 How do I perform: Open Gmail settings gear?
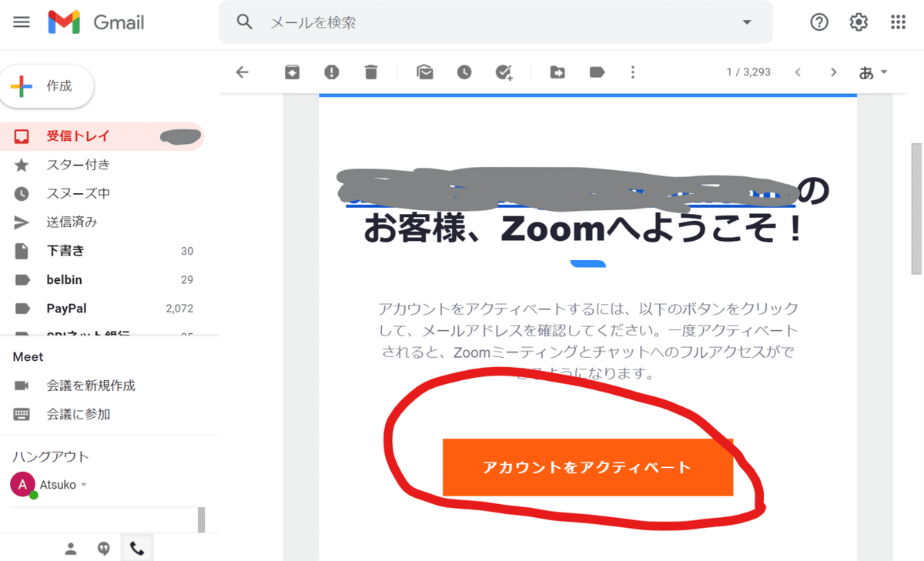[x=858, y=22]
